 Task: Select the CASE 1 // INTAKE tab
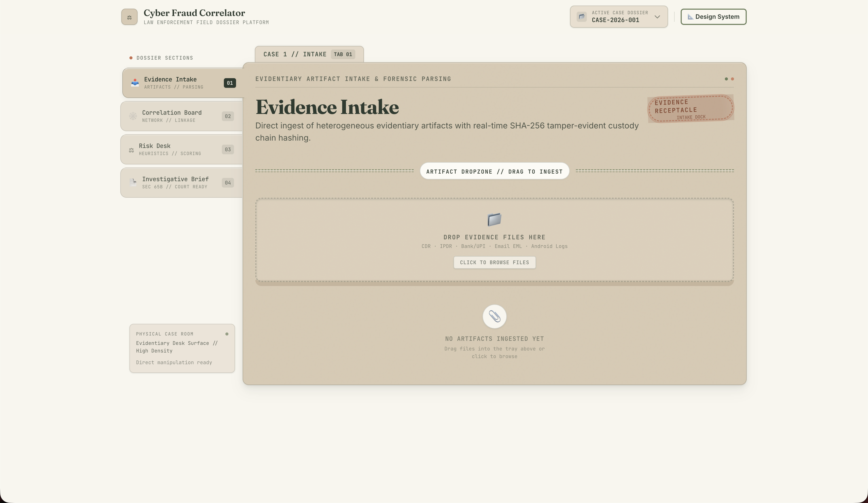click(309, 54)
